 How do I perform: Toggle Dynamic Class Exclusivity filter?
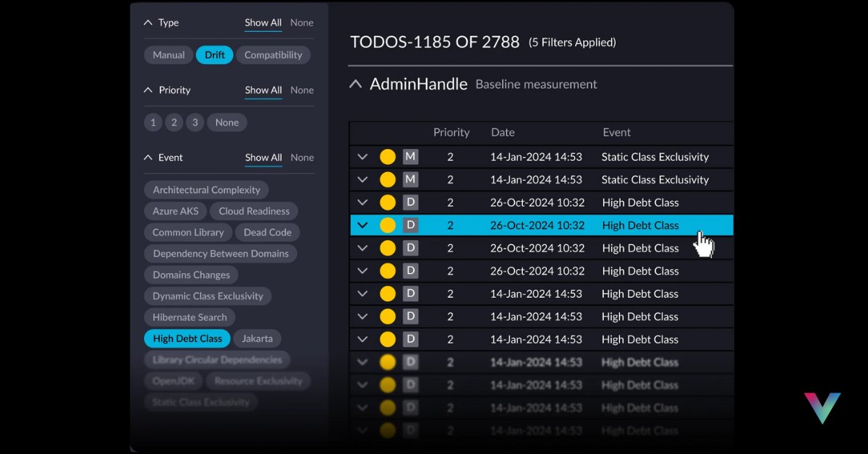208,296
